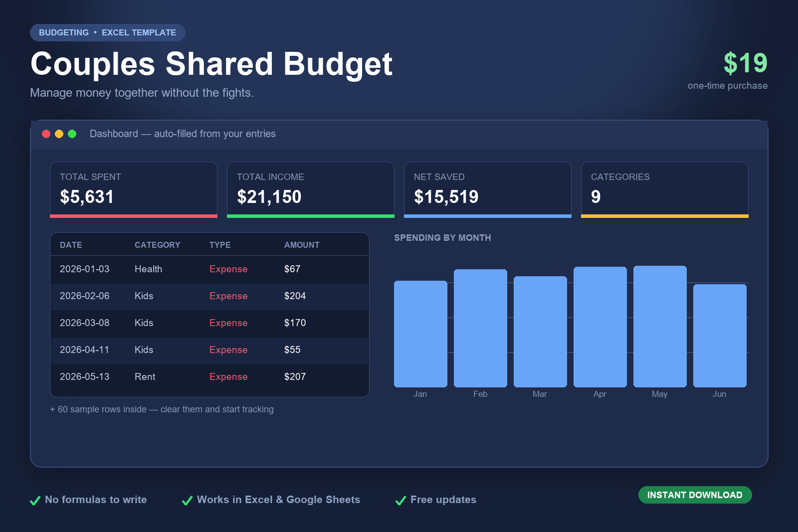Screen dimensions: 798x532
Task: Select the 2026-05-13 Rent row
Action: [209, 377]
